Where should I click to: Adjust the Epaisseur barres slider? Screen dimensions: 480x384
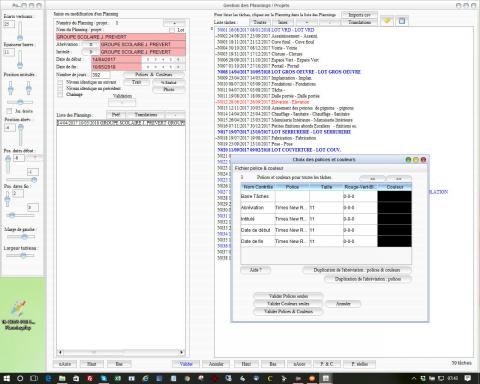point(20,59)
